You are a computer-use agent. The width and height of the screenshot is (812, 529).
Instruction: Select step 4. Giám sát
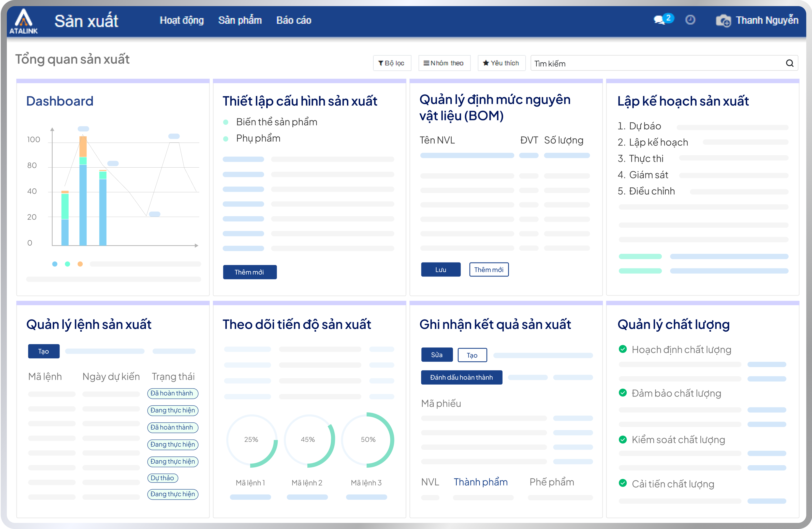point(643,175)
